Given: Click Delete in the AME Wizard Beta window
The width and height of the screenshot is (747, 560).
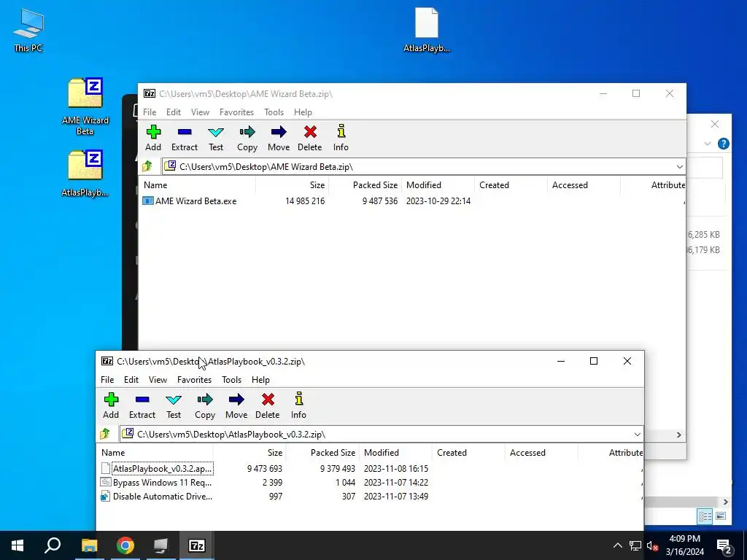Looking at the screenshot, I should point(309,138).
